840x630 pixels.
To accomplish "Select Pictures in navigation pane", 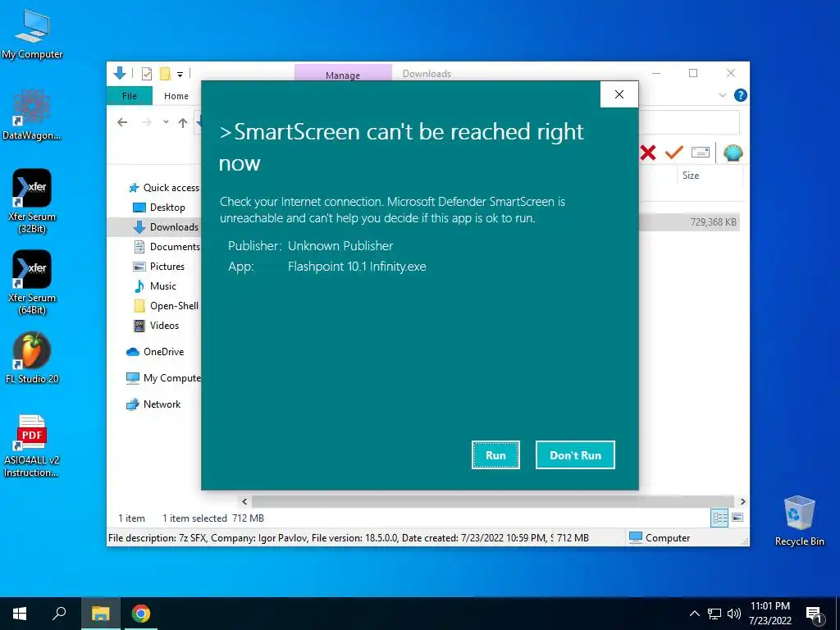I will pos(158,267).
